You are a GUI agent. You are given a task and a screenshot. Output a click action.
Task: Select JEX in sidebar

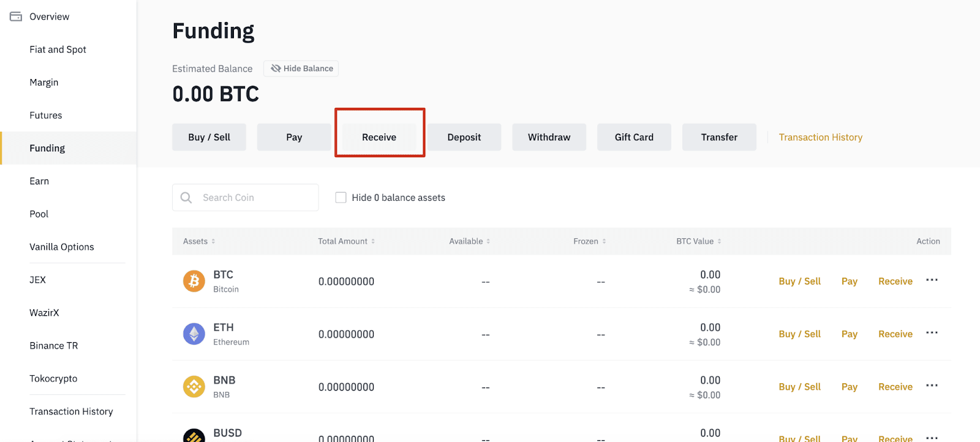pos(38,280)
